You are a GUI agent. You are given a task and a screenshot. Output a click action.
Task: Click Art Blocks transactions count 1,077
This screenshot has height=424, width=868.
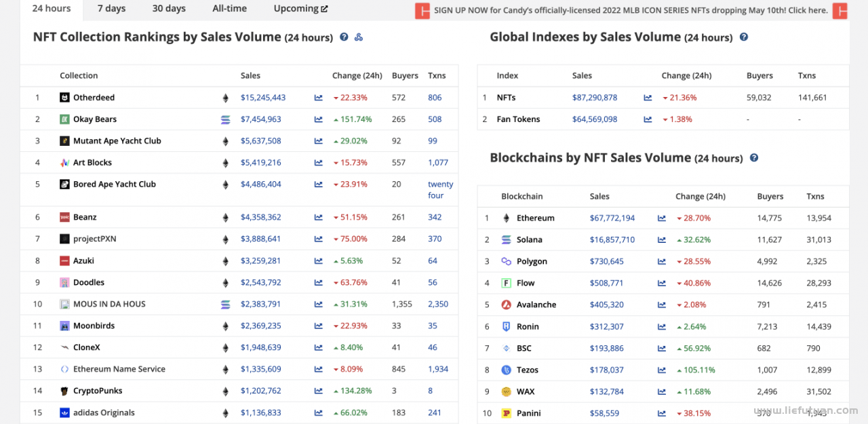(x=438, y=163)
